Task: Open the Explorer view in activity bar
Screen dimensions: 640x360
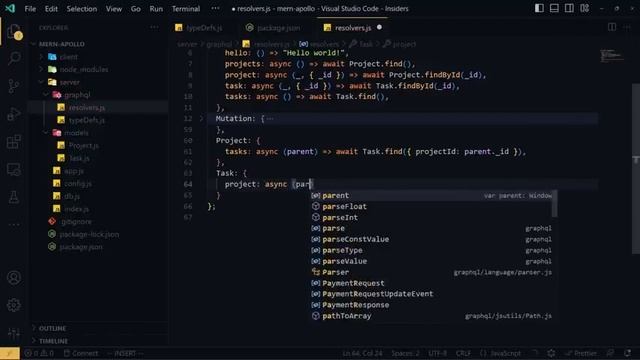Action: (x=13, y=31)
